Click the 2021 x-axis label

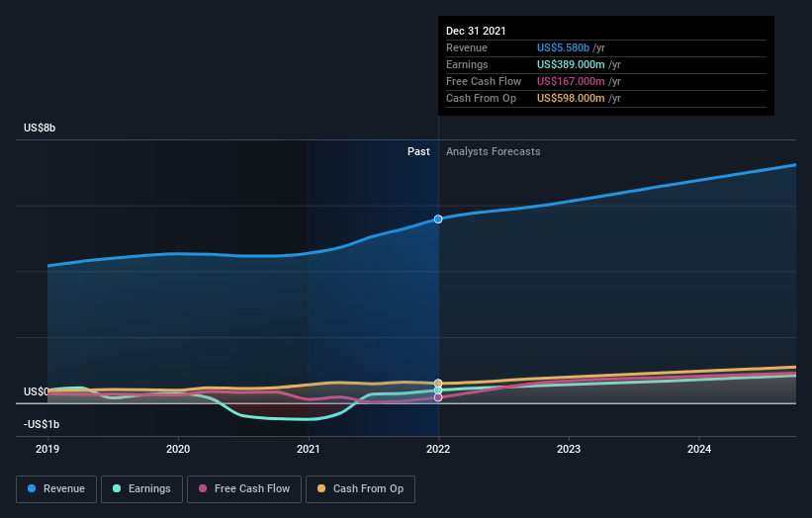309,449
